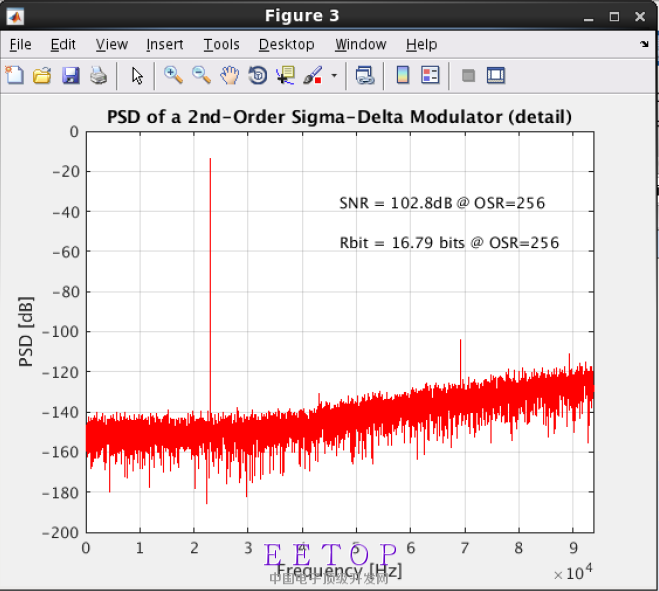Click the Link Plot icon
The height and width of the screenshot is (591, 659).
(365, 76)
